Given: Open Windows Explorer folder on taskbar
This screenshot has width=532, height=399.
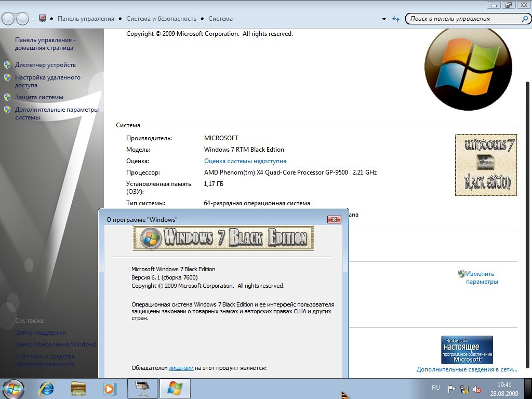Looking at the screenshot, I should [78, 389].
